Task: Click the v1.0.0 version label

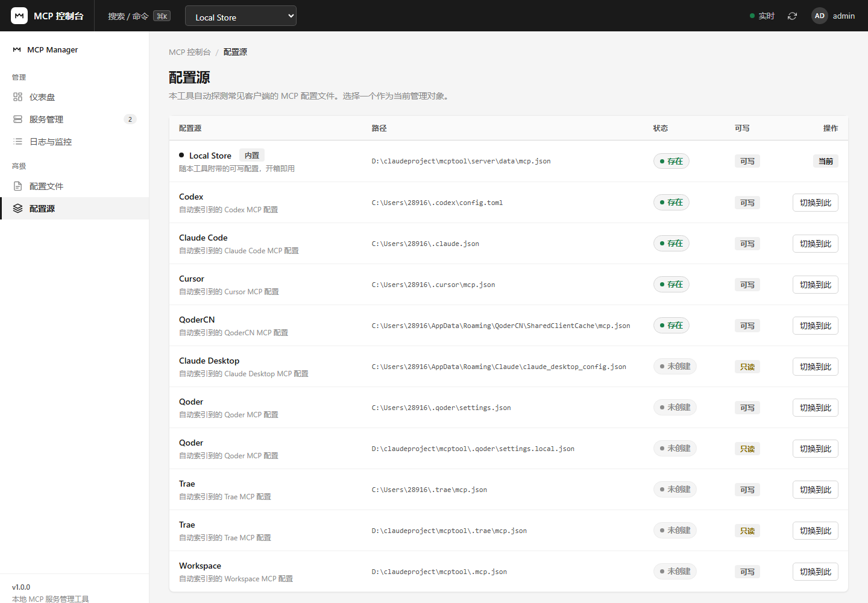Action: [x=21, y=587]
